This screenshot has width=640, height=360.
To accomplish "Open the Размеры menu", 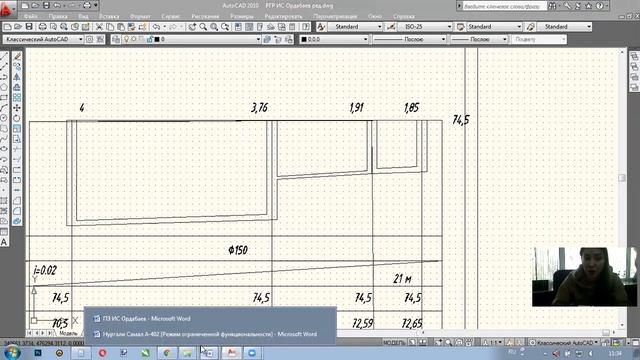I will click(x=242, y=16).
